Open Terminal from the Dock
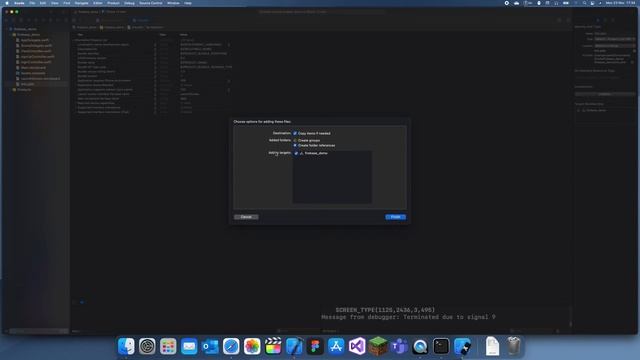Image resolution: width=640 pixels, height=360 pixels. pyautogui.click(x=441, y=347)
